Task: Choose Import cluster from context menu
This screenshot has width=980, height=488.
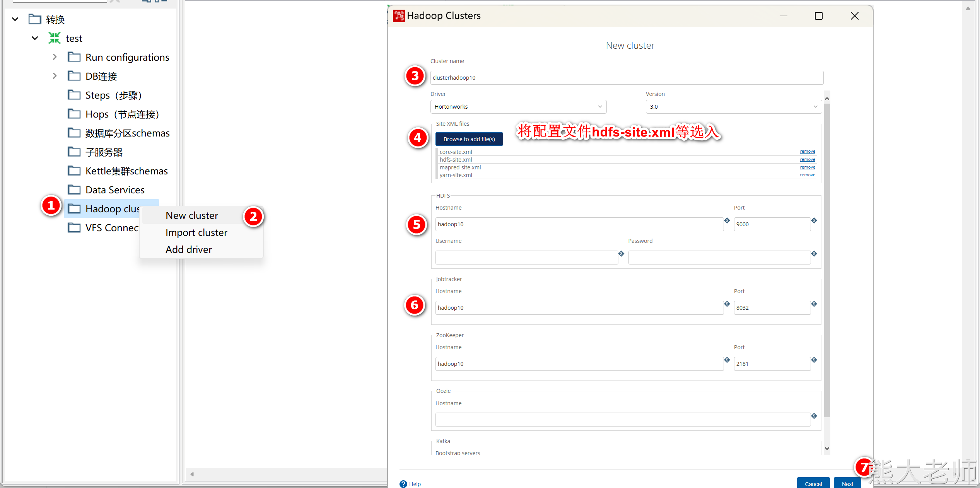Action: point(196,232)
